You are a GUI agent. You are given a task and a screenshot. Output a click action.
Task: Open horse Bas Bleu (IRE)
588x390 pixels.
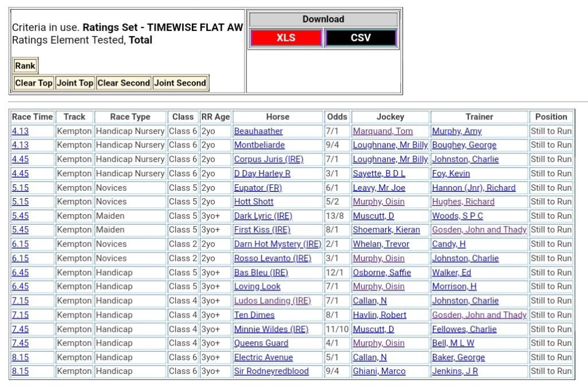pyautogui.click(x=261, y=272)
